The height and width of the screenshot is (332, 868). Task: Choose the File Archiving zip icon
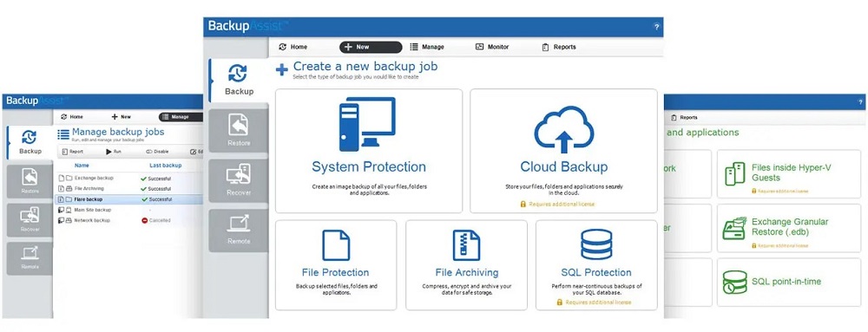tap(466, 245)
